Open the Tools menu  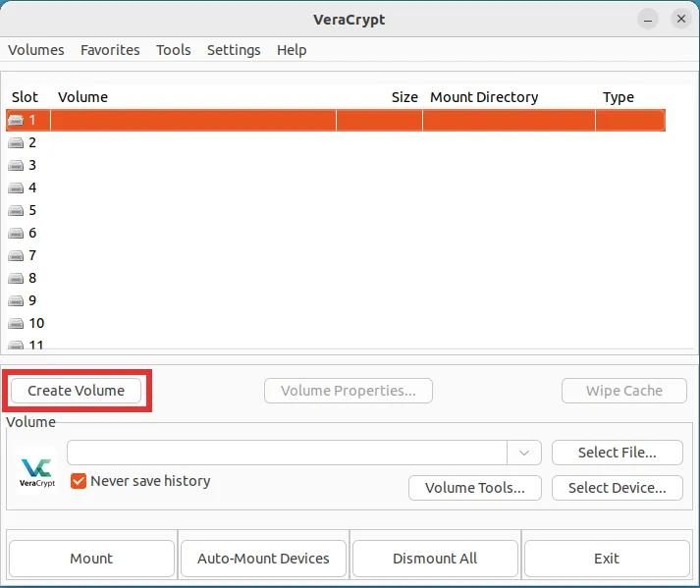173,50
